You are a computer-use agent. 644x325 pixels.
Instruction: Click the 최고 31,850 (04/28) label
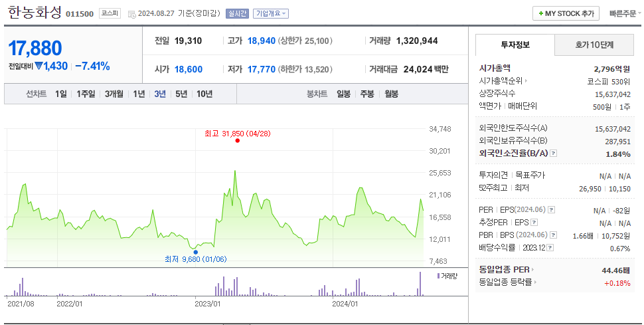(238, 134)
